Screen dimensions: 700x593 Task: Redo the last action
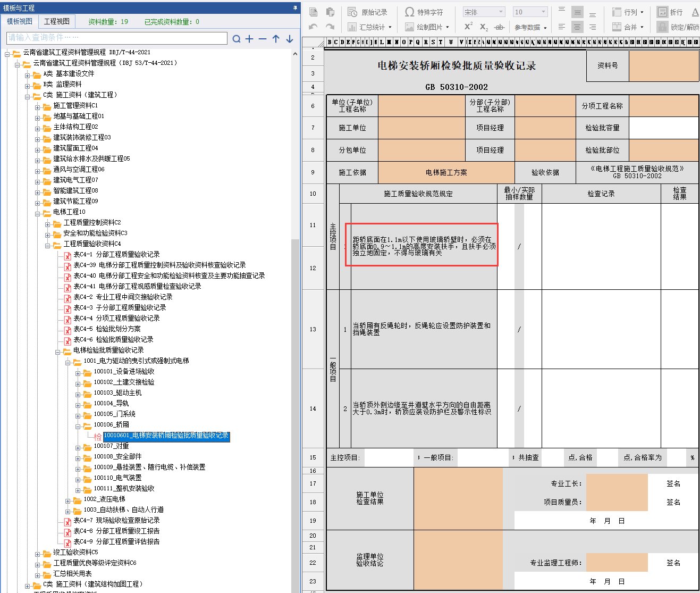pyautogui.click(x=330, y=27)
